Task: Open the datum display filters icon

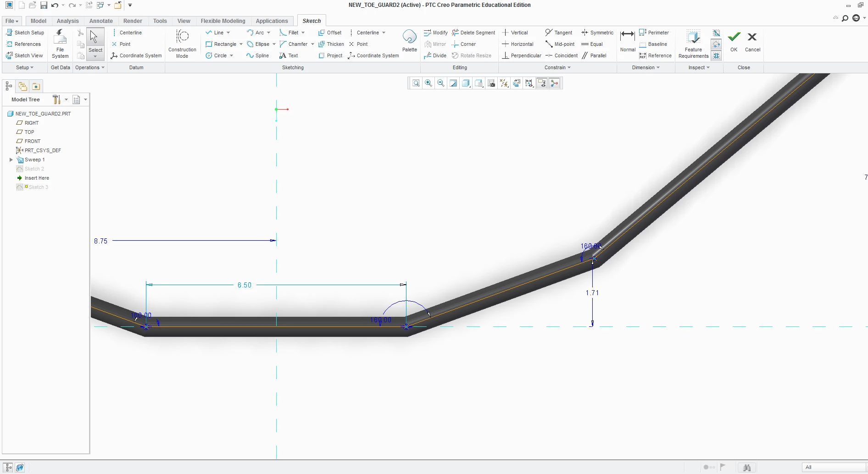Action: click(504, 83)
